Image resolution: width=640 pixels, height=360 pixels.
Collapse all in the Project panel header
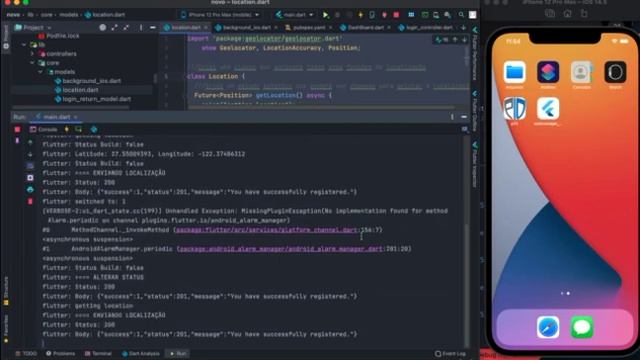point(126,27)
